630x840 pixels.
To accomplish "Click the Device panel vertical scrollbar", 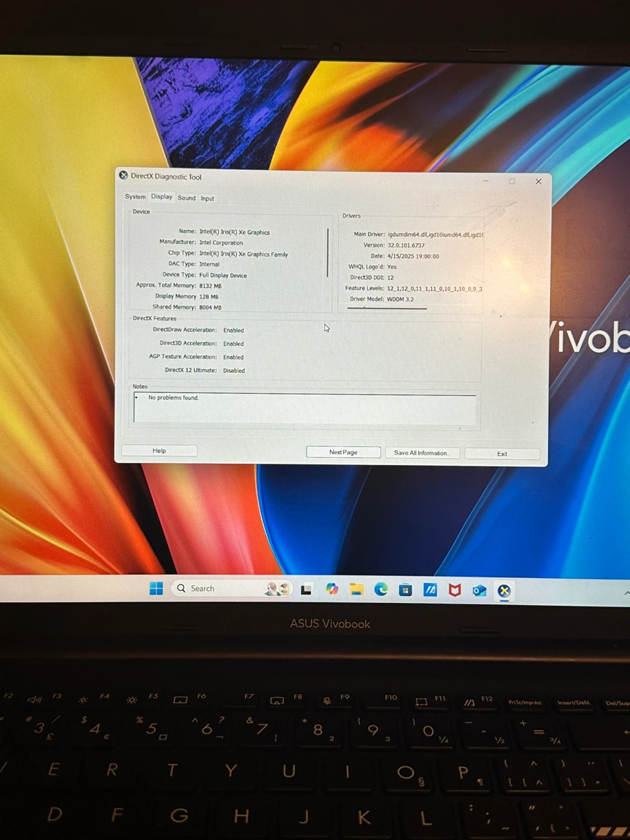I will [x=328, y=253].
